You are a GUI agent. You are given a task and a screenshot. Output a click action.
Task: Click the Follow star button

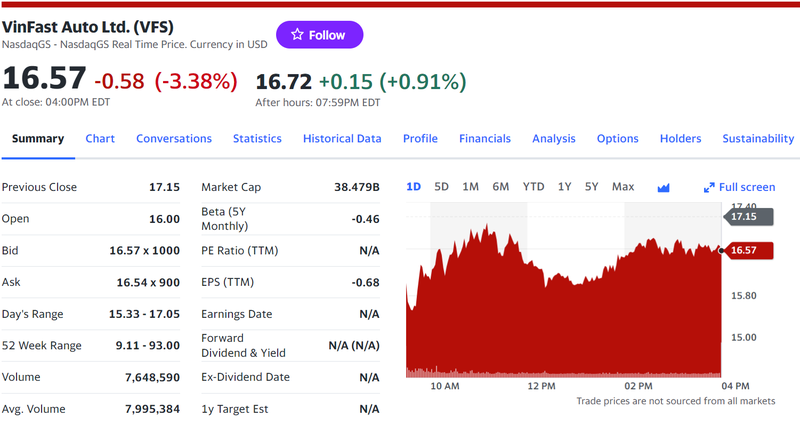click(319, 35)
